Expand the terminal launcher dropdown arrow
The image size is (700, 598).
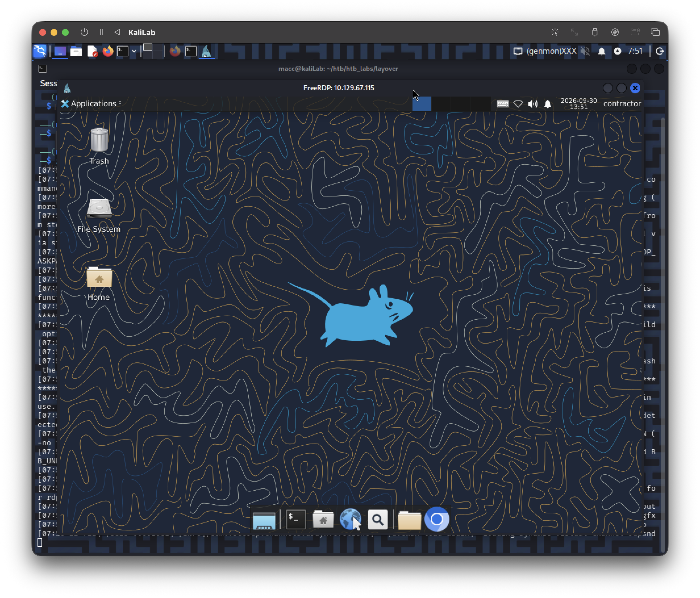tap(134, 51)
